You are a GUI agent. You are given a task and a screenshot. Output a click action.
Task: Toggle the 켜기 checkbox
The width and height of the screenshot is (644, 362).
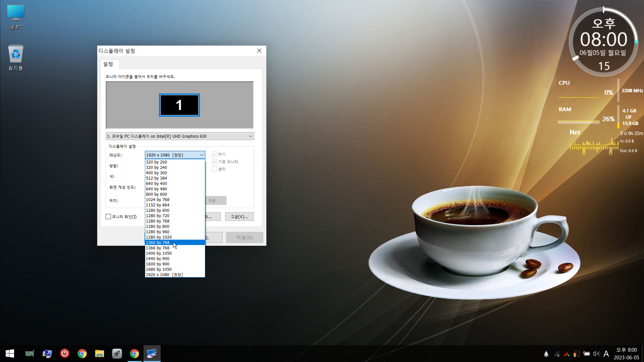[215, 154]
